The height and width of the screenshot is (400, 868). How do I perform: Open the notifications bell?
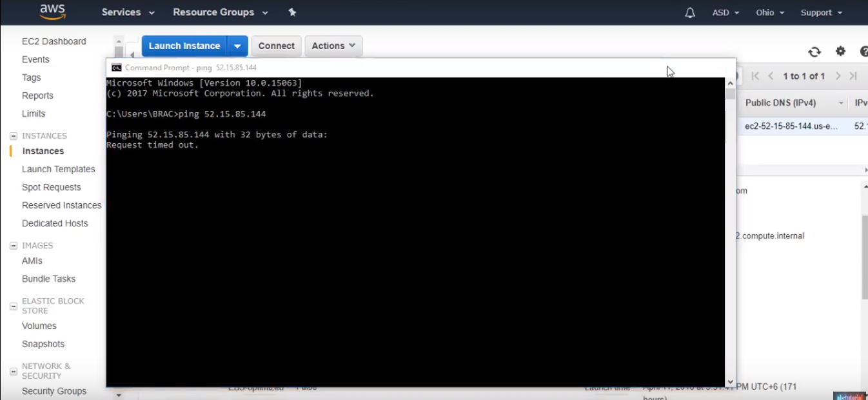[690, 13]
